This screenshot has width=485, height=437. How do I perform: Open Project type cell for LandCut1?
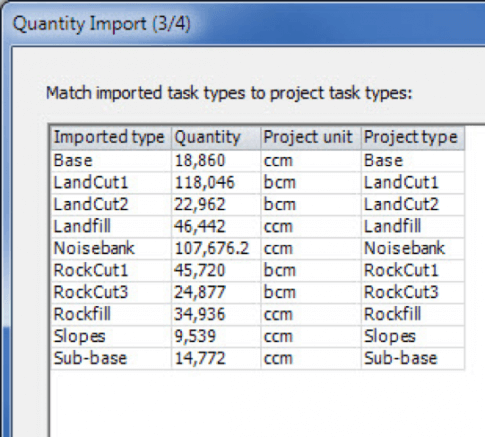[x=413, y=183]
